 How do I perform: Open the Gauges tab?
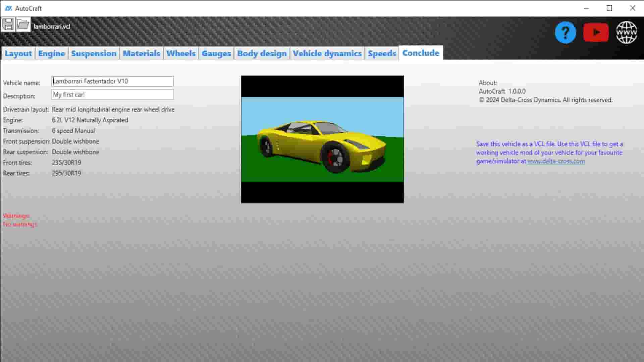(216, 53)
